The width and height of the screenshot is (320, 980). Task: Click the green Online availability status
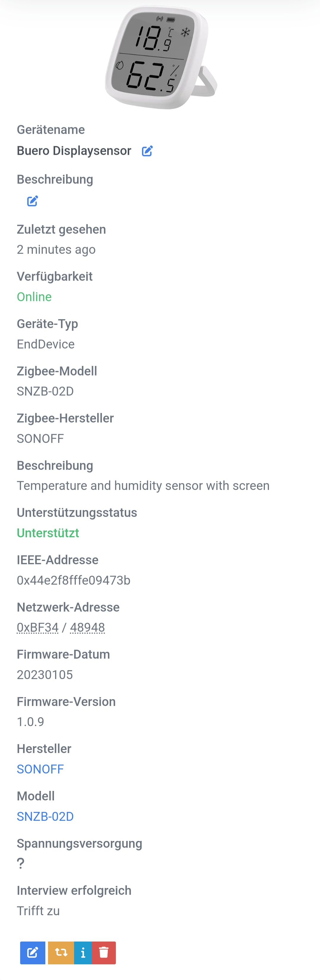[34, 297]
